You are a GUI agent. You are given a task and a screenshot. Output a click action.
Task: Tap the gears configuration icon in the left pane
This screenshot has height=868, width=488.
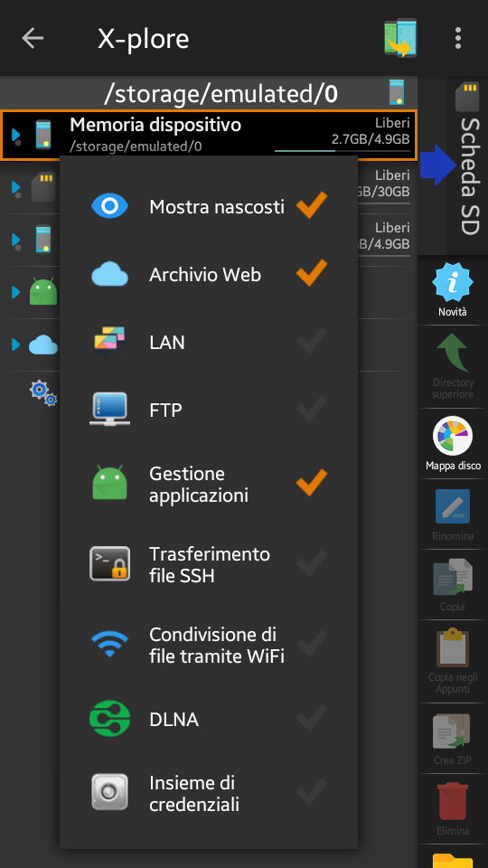(43, 393)
